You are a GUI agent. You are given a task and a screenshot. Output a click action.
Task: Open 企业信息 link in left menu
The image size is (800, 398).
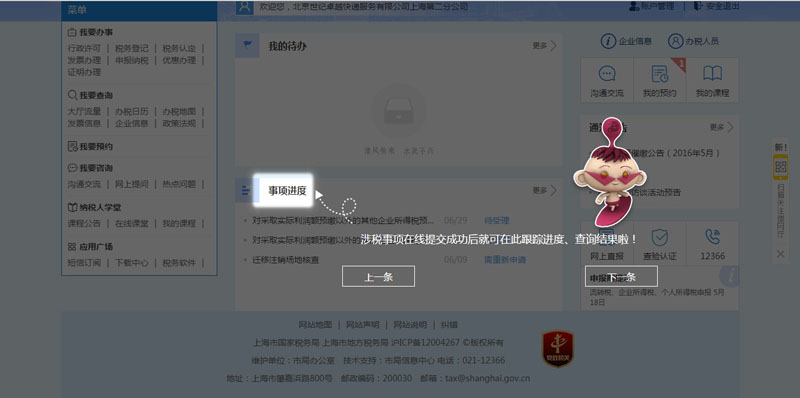click(132, 123)
